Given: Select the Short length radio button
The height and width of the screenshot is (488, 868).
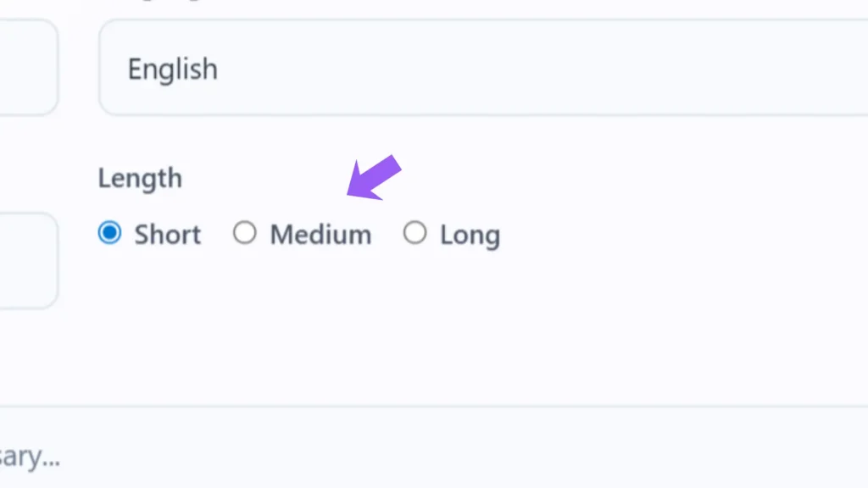Looking at the screenshot, I should click(110, 233).
